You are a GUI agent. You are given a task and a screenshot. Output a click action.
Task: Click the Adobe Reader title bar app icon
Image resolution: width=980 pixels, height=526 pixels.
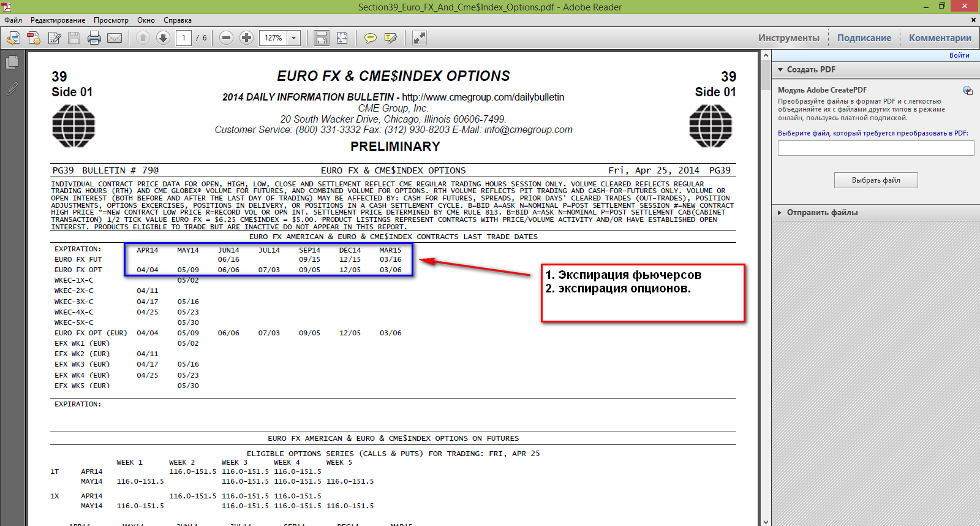[6, 7]
